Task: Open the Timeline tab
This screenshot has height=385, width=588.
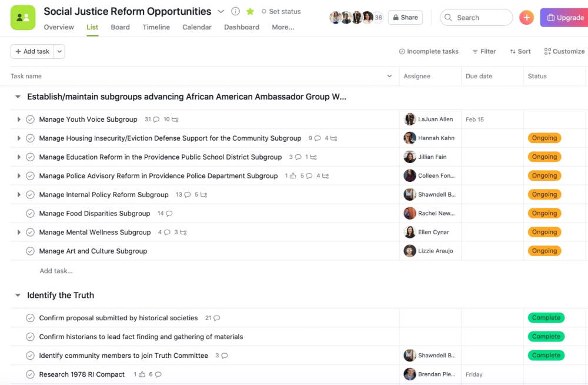Action: point(156,27)
